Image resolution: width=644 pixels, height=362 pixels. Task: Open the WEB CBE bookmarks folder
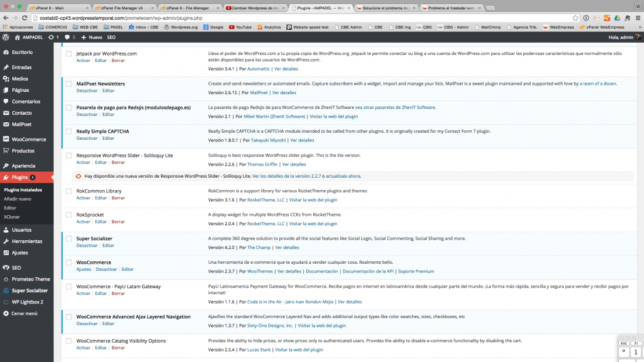(x=85, y=27)
